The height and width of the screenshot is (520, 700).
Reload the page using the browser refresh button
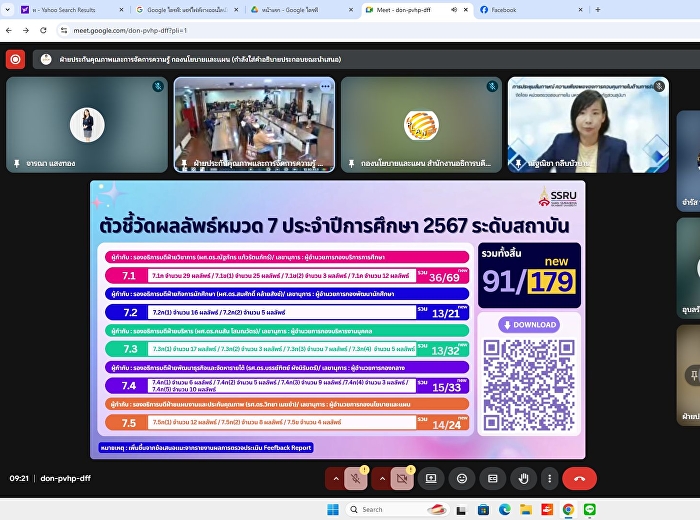(43, 30)
